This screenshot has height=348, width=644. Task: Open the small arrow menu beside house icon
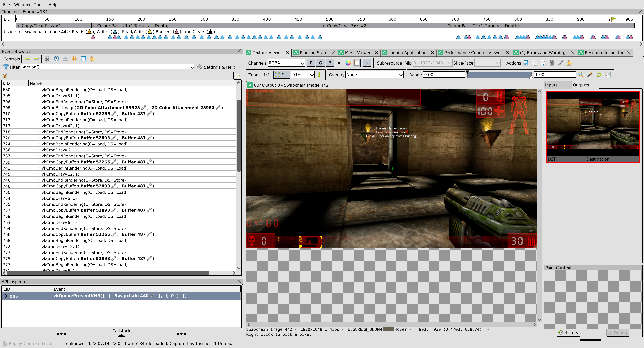point(11,75)
